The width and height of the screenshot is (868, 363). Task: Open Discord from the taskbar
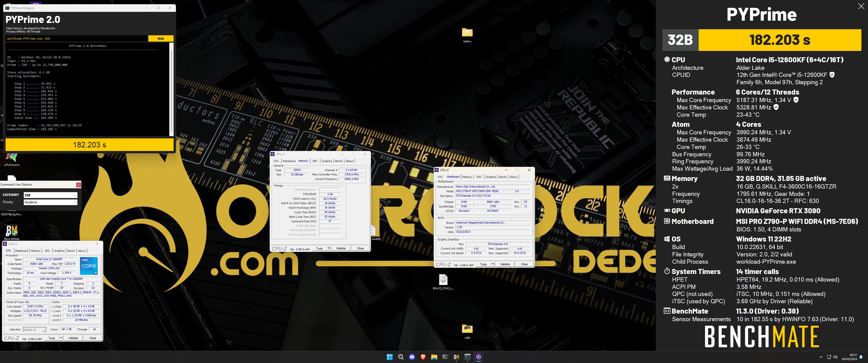pyautogui.click(x=412, y=357)
